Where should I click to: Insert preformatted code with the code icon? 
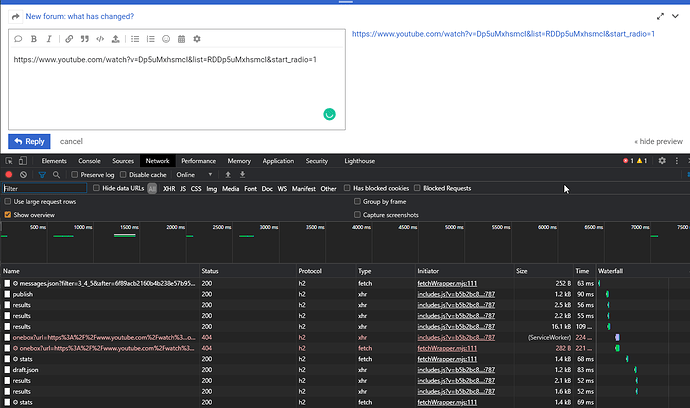pyautogui.click(x=100, y=39)
